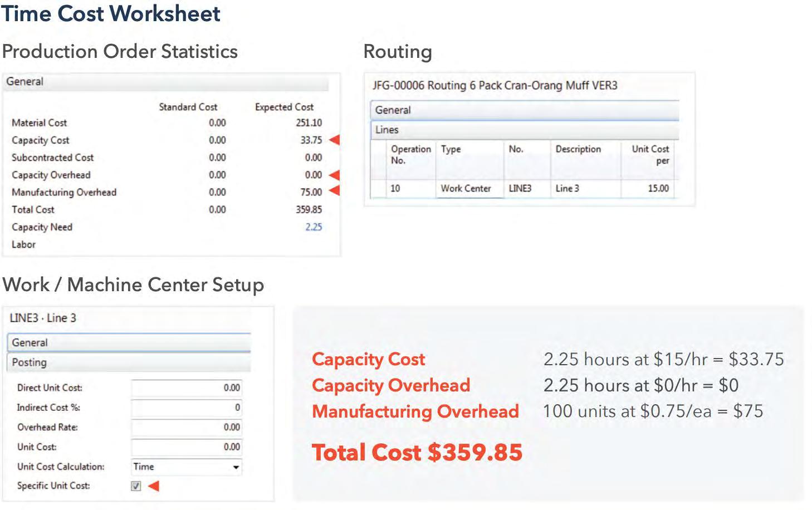The height and width of the screenshot is (510, 812).
Task: Click the Manufacturing Overhead row label in statistics
Action: click(64, 192)
